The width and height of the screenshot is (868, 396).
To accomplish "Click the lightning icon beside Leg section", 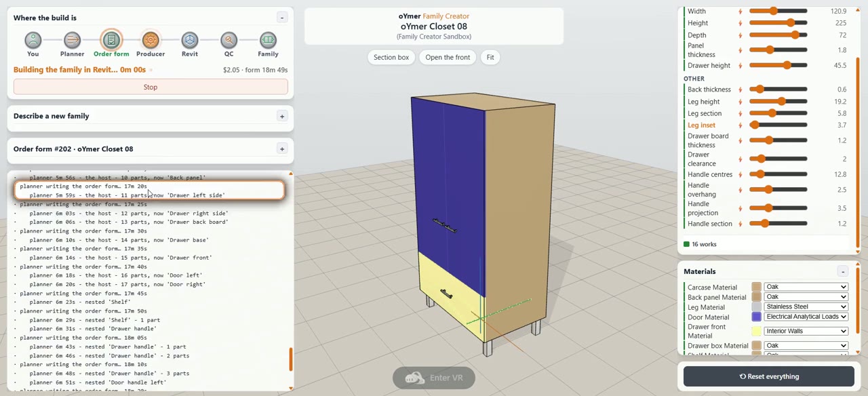I will pyautogui.click(x=740, y=113).
